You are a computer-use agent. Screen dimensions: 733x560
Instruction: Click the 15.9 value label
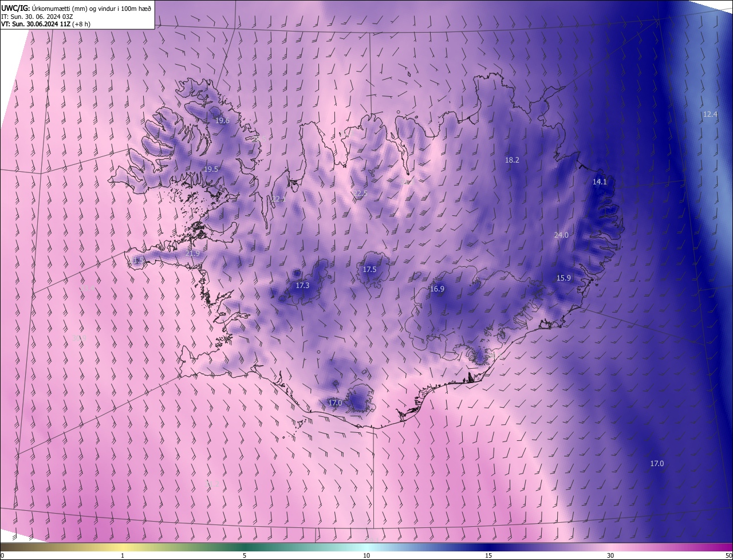tap(563, 278)
